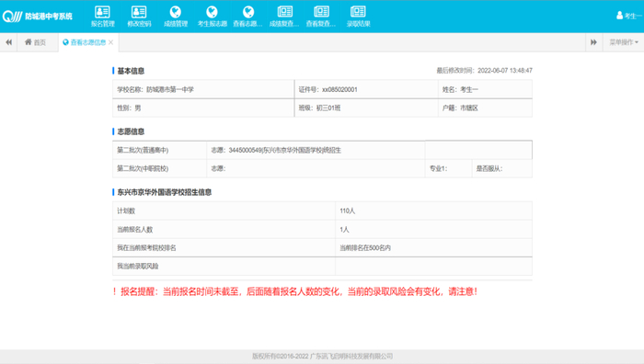Image resolution: width=644 pixels, height=364 pixels.
Task: Open 修改密码 in the top bar
Action: tap(139, 17)
